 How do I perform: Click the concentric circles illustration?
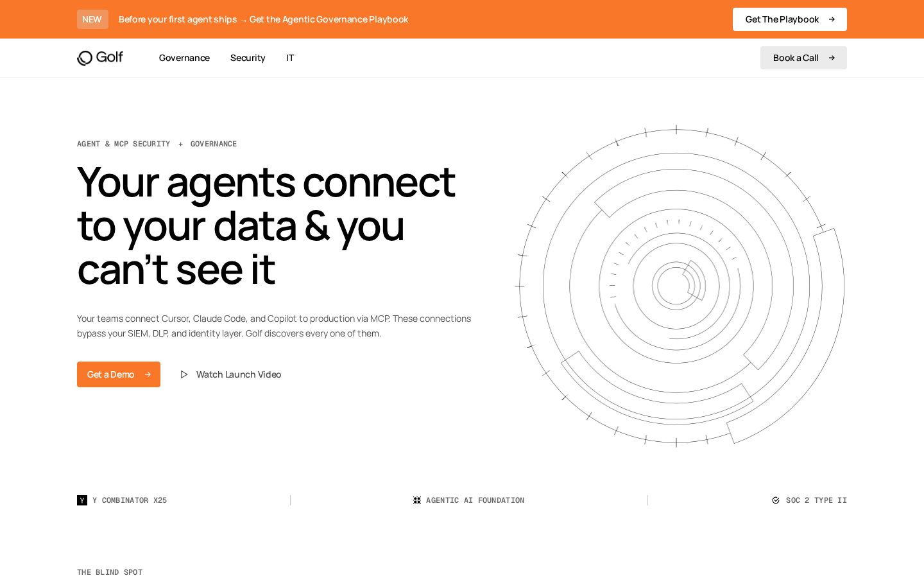[680, 286]
